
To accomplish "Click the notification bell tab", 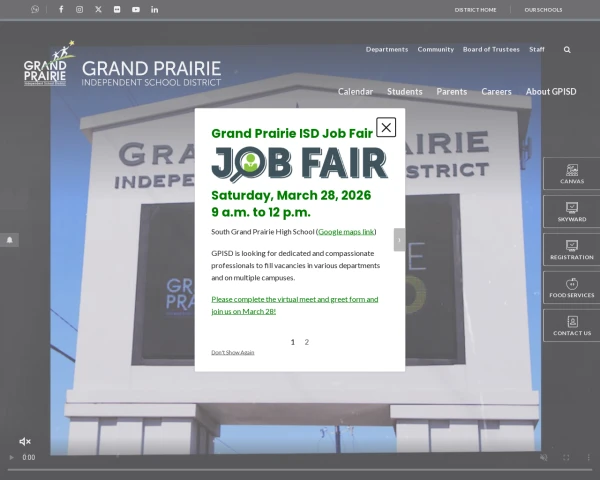I will pos(10,240).
